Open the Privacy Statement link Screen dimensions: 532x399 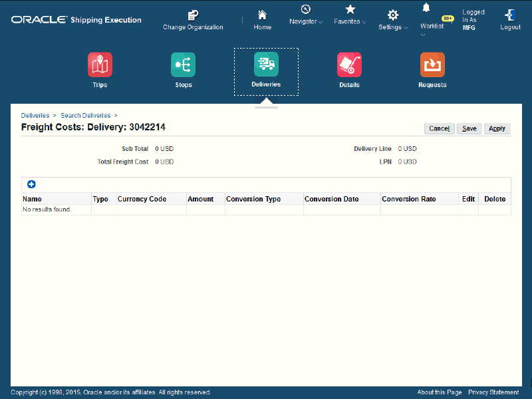(x=493, y=392)
